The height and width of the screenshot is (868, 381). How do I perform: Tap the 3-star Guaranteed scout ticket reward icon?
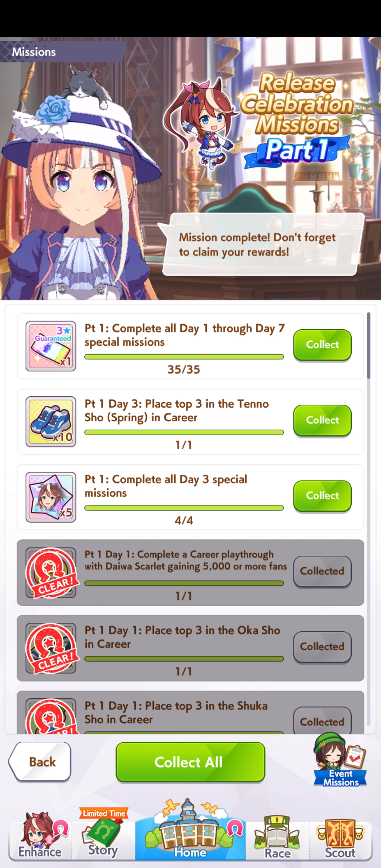pyautogui.click(x=51, y=346)
